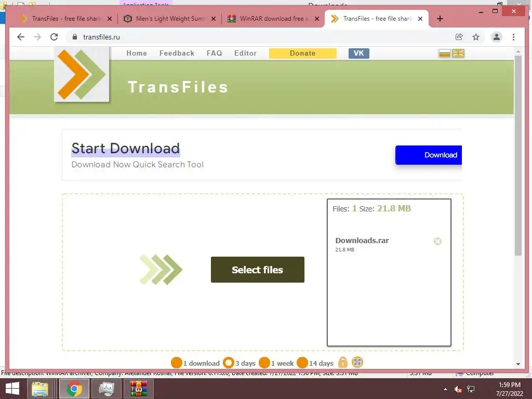Click the scrollbar down arrow
Screen dimensions: 532x399
pos(518,364)
